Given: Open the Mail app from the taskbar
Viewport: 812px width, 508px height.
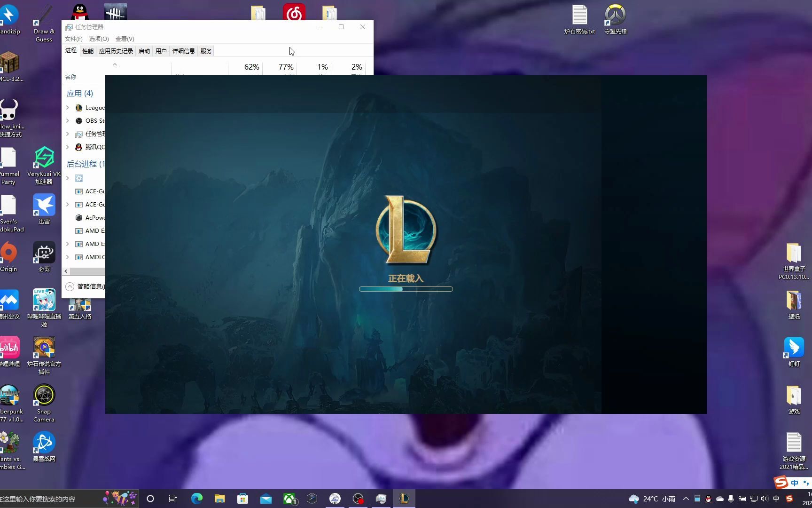Looking at the screenshot, I should click(x=265, y=499).
